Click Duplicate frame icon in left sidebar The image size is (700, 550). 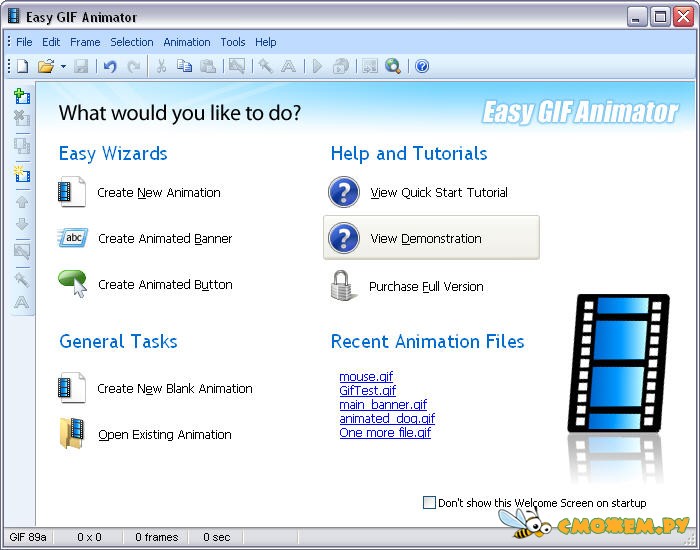(22, 146)
